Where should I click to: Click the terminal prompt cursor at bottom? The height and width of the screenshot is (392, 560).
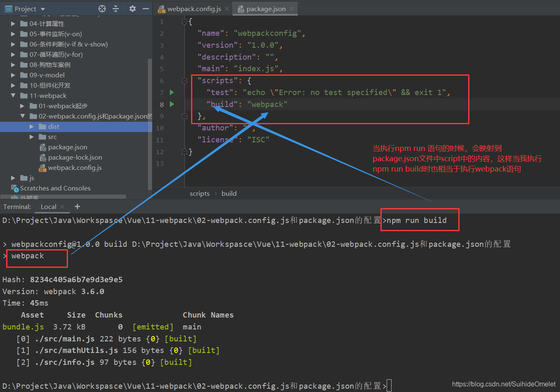point(389,386)
